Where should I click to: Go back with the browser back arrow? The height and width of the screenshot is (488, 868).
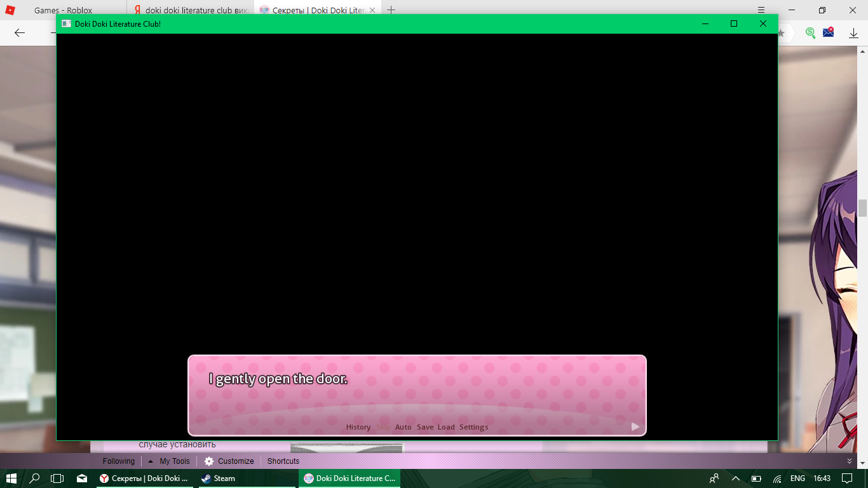20,32
